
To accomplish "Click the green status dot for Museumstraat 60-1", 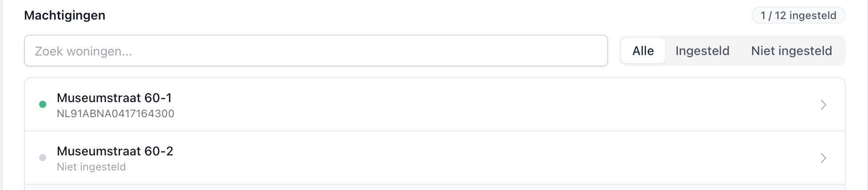I will [x=43, y=104].
